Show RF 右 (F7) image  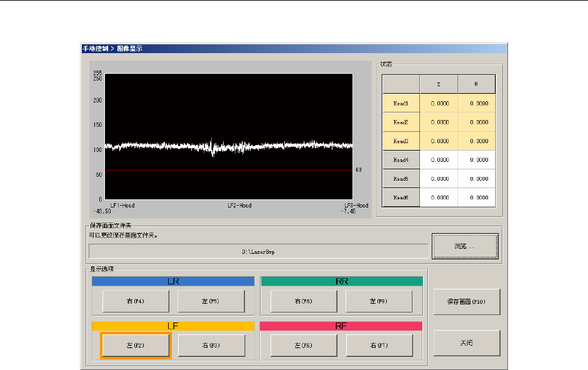[x=379, y=345]
